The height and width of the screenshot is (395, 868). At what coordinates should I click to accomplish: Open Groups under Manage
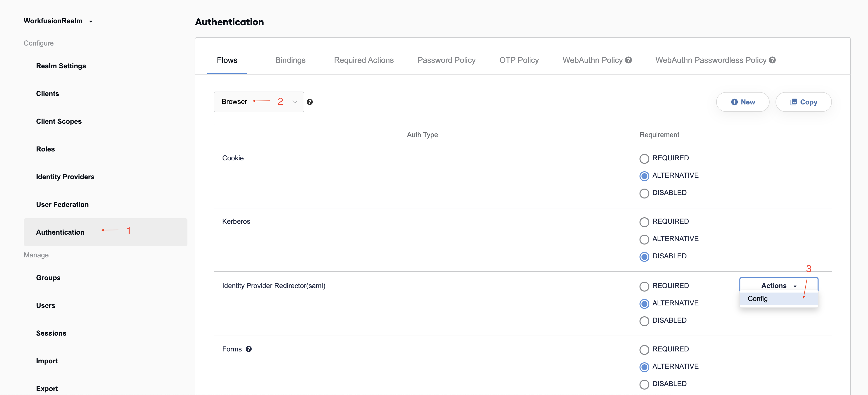(x=48, y=278)
